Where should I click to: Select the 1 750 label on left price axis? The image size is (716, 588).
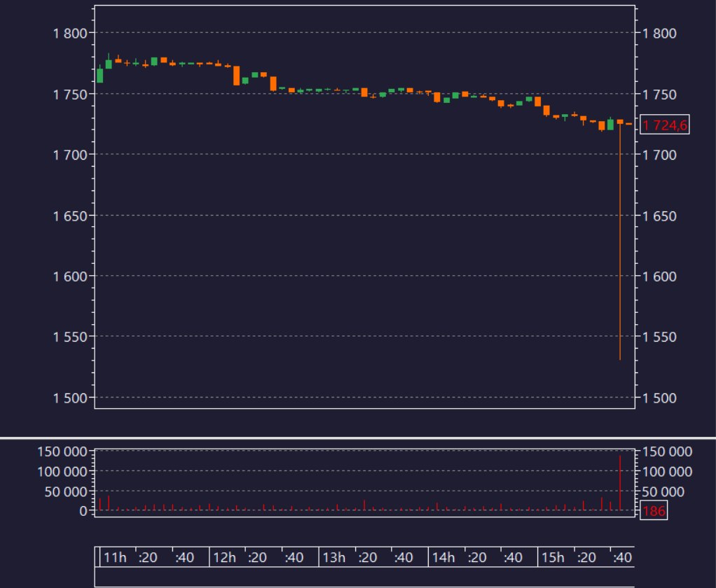point(70,94)
